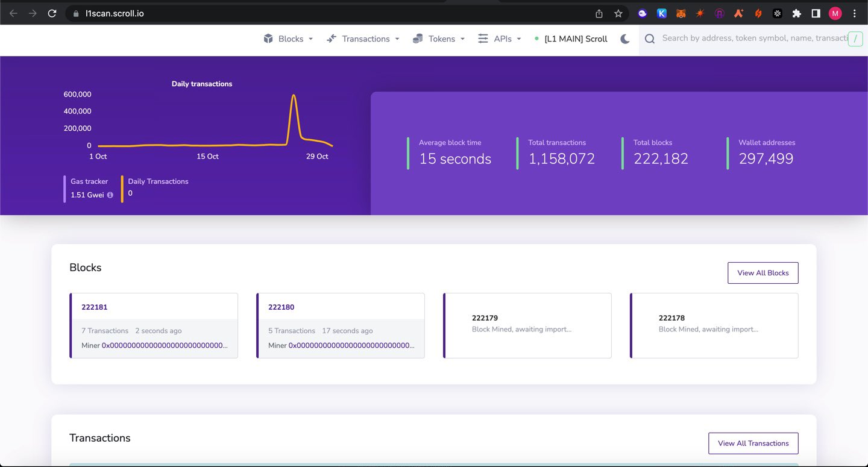Viewport: 868px width, 467px height.
Task: Click the gas tracker info icon
Action: (110, 195)
